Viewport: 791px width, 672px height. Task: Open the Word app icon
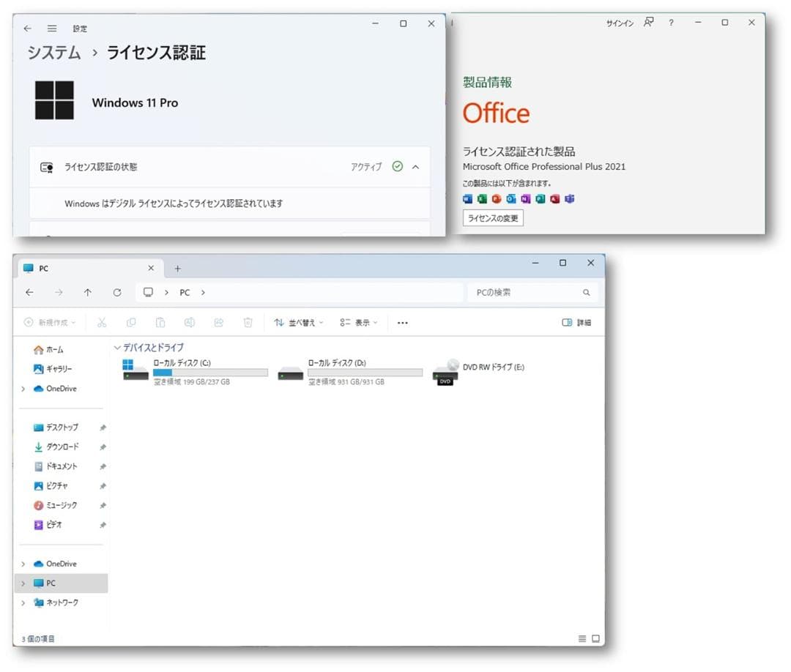pyautogui.click(x=468, y=199)
